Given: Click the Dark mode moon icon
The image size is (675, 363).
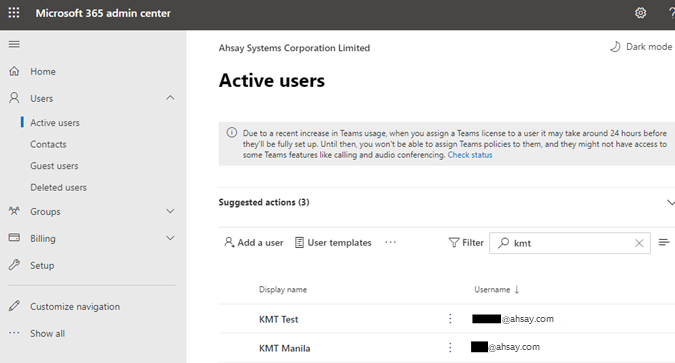Looking at the screenshot, I should tap(615, 47).
